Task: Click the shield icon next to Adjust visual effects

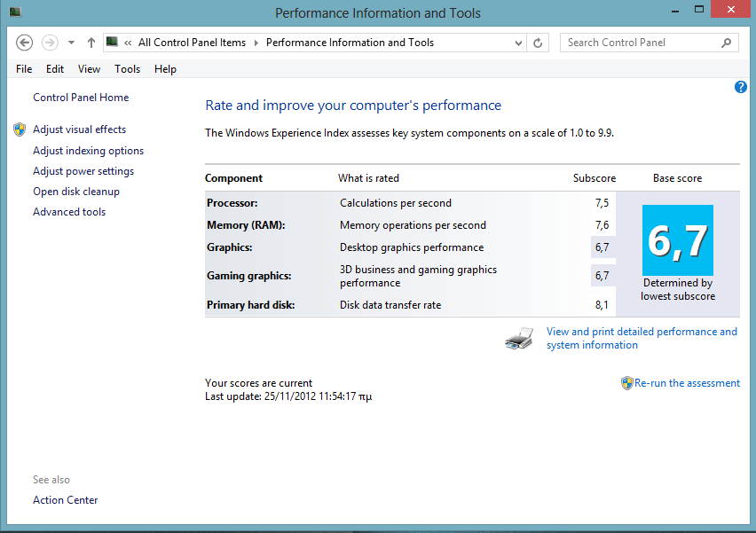Action: tap(20, 129)
